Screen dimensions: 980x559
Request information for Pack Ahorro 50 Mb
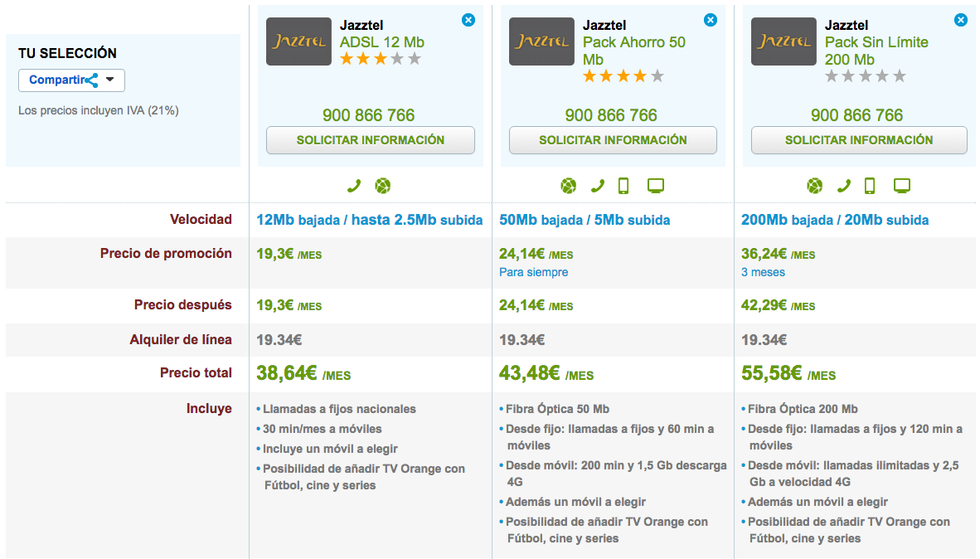[x=613, y=140]
